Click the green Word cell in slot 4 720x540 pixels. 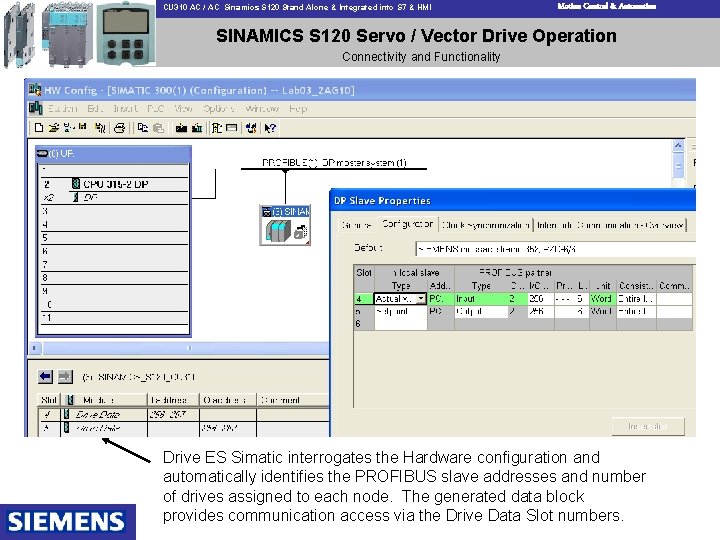coord(602,298)
